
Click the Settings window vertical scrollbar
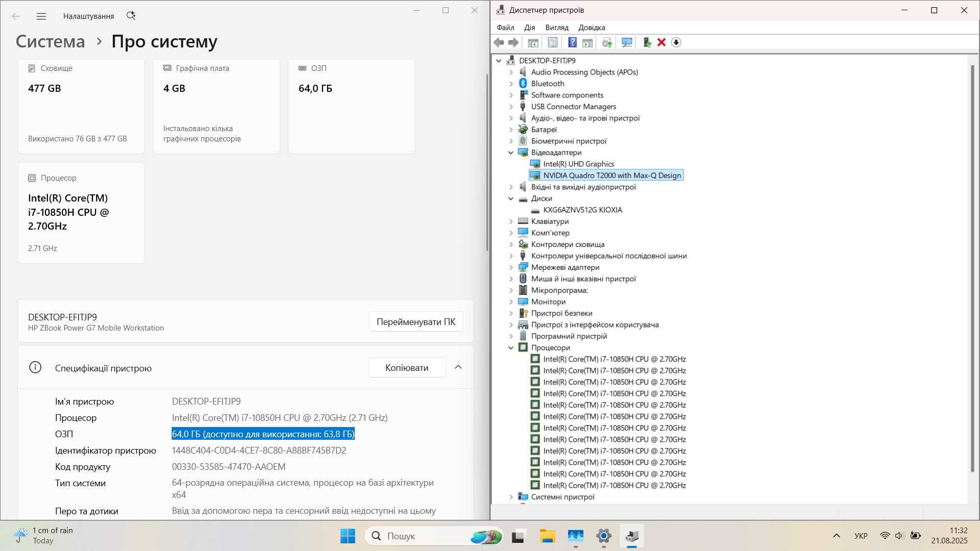486,162
